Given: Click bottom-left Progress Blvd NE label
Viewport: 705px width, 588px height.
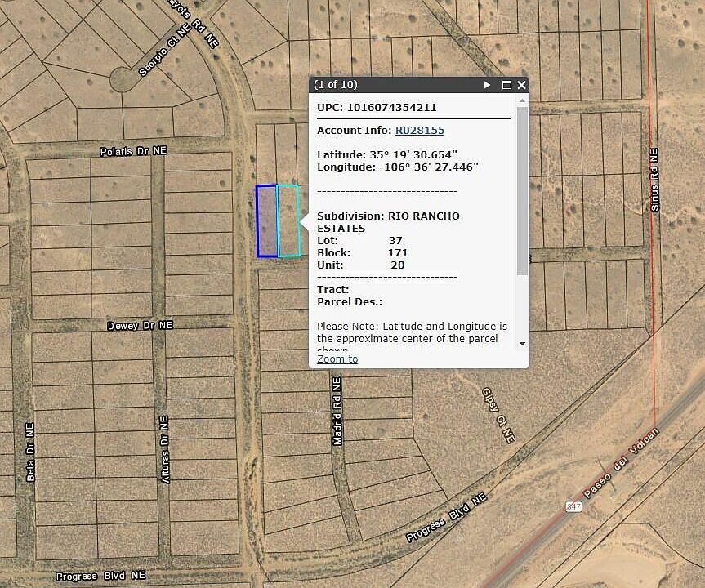Looking at the screenshot, I should (100, 576).
